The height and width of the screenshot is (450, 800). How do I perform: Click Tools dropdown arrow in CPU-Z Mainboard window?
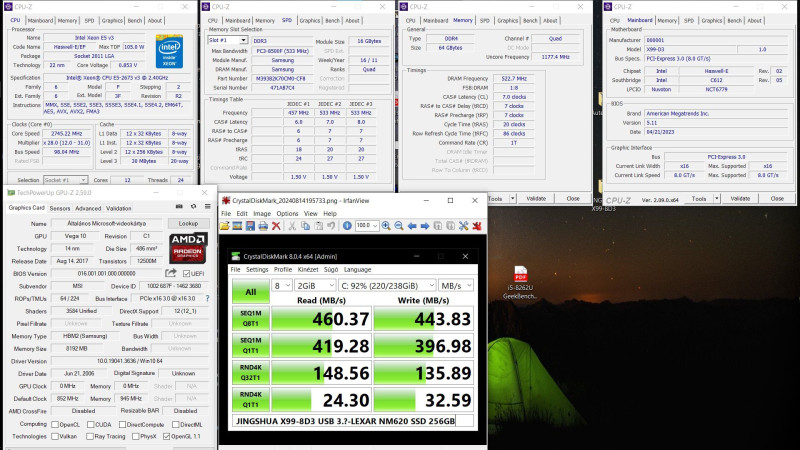pos(716,198)
